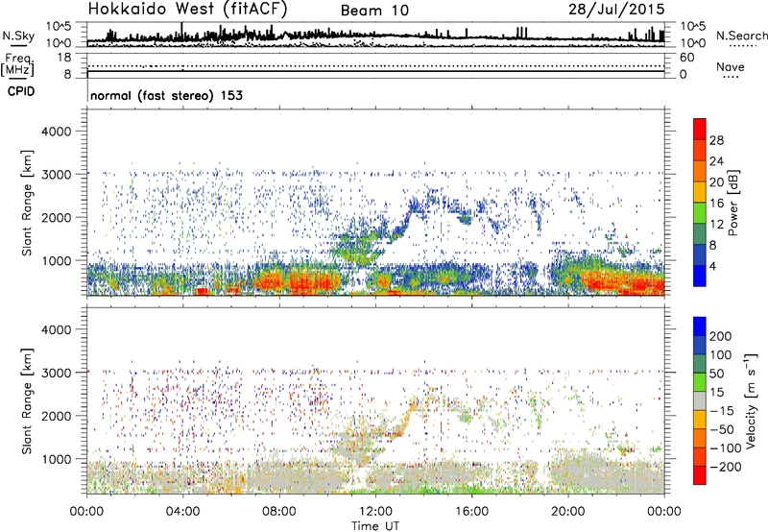Click the 'Velocity [m s-1]' color bar label

click(751, 400)
